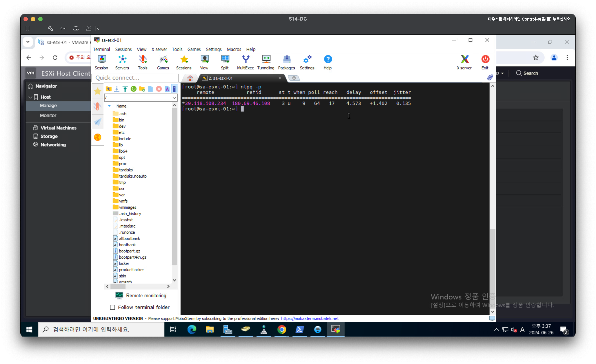Click create new folder icon in SFTP

(142, 89)
